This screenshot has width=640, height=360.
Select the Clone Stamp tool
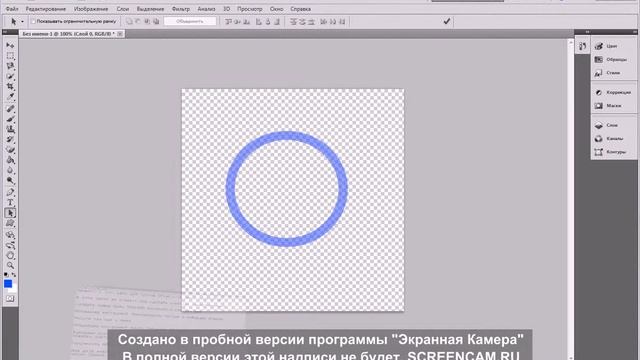coord(10,129)
